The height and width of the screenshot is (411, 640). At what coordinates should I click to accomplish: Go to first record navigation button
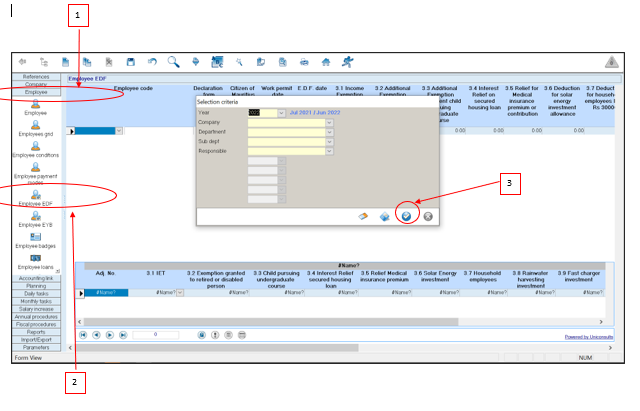(x=83, y=334)
